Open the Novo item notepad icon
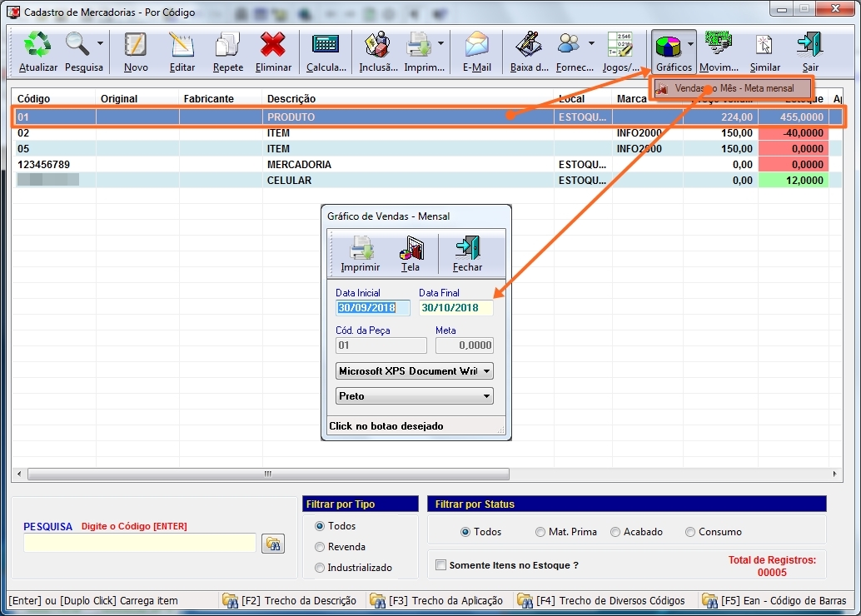 (136, 46)
